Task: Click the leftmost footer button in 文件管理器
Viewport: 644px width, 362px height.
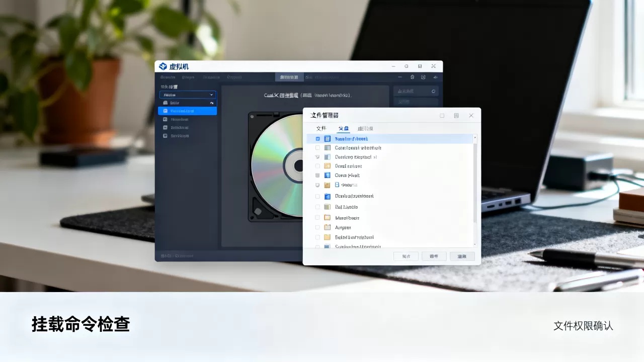Action: [406, 256]
